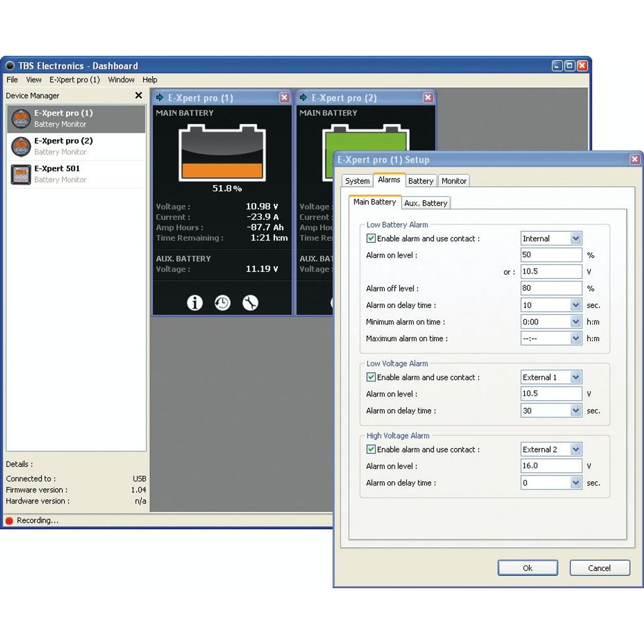
Task: Click battery percentage 51.8 %
Action: click(x=227, y=188)
